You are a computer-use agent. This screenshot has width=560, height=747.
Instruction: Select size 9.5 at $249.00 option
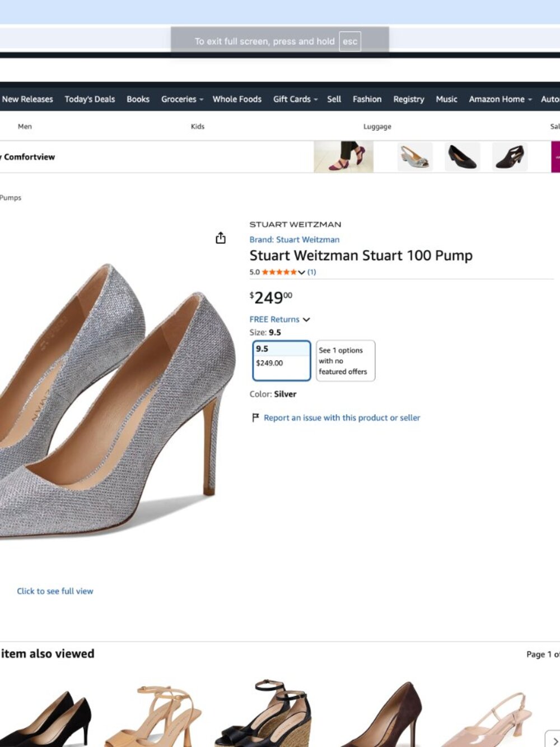coord(282,361)
